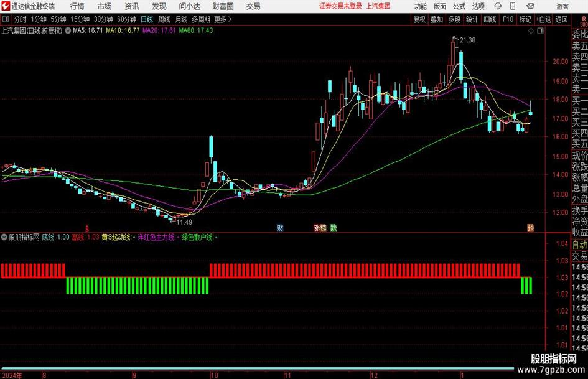Screen dimensions: 588x379
Task: Switch to 月线 monthly period
Action: 181,19
